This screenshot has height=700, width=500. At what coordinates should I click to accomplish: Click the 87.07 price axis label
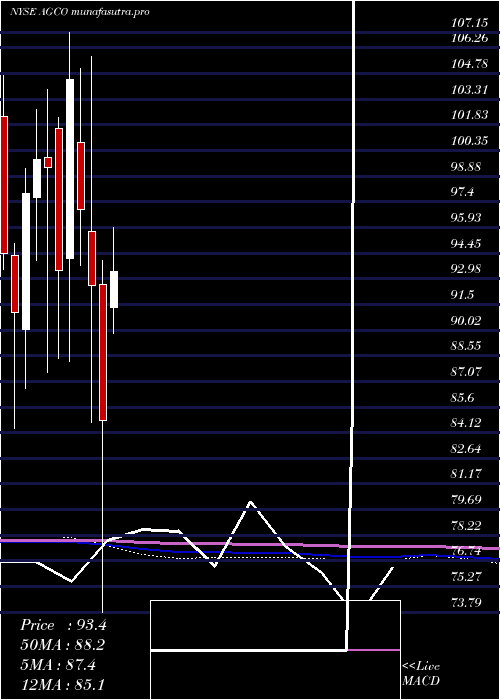click(466, 371)
